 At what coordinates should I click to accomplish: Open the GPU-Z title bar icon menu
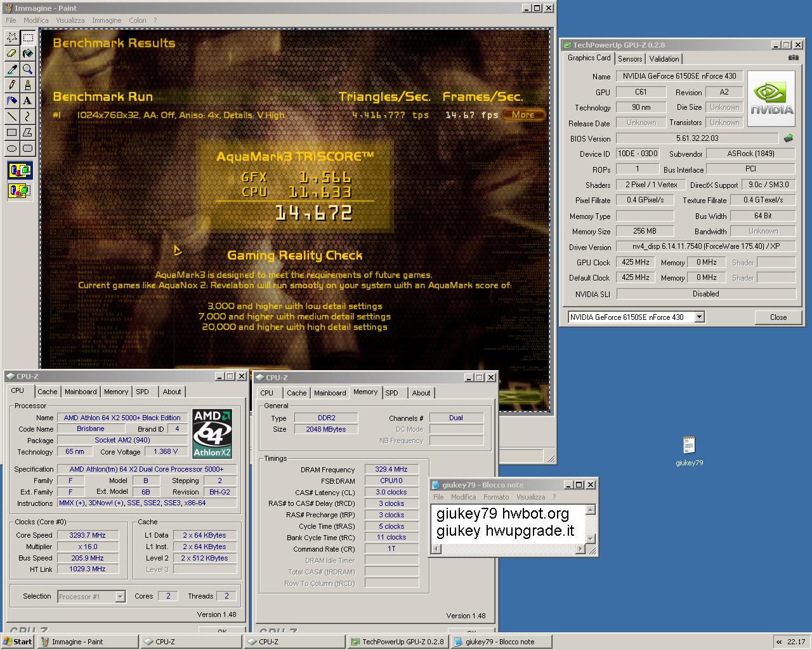tap(566, 45)
